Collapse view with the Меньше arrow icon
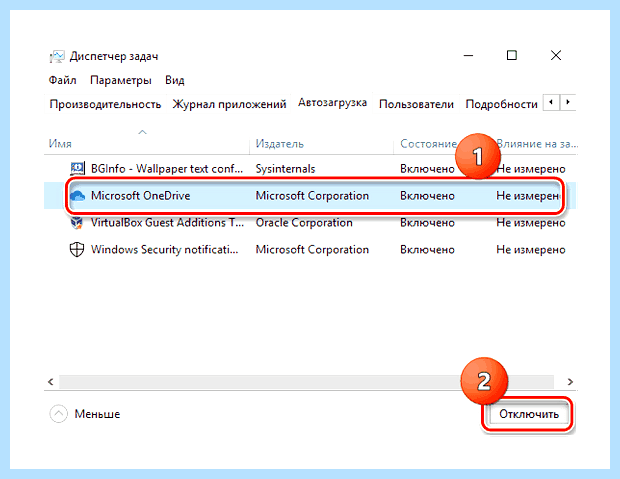Viewport: 620px width, 479px height. 59,414
